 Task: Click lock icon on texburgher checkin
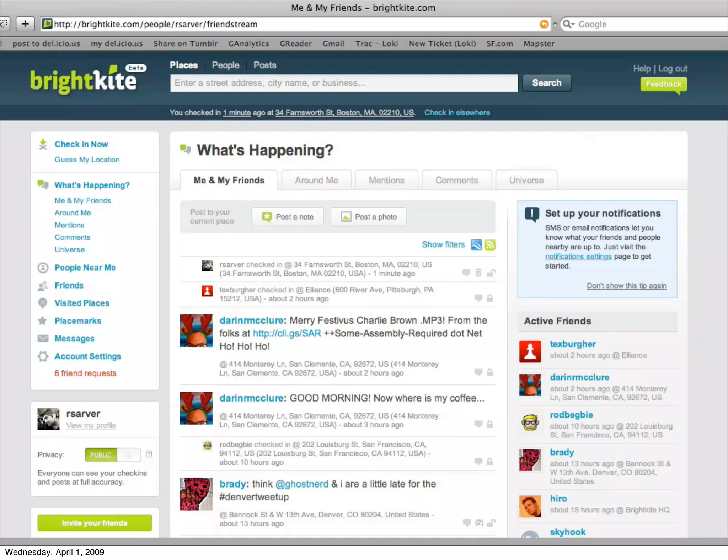(490, 298)
